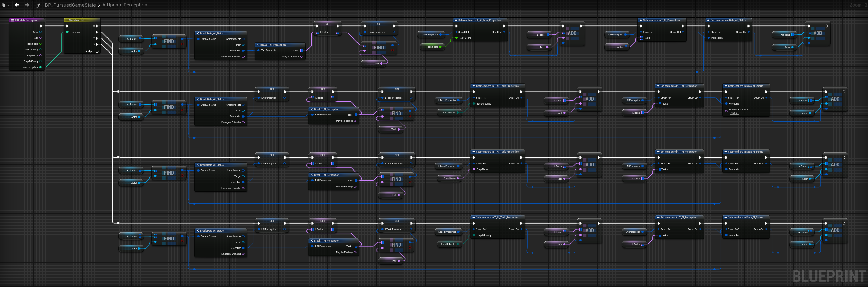Click the Step Difficulty pin on entry node
The width and height of the screenshot is (868, 287).
click(41, 62)
